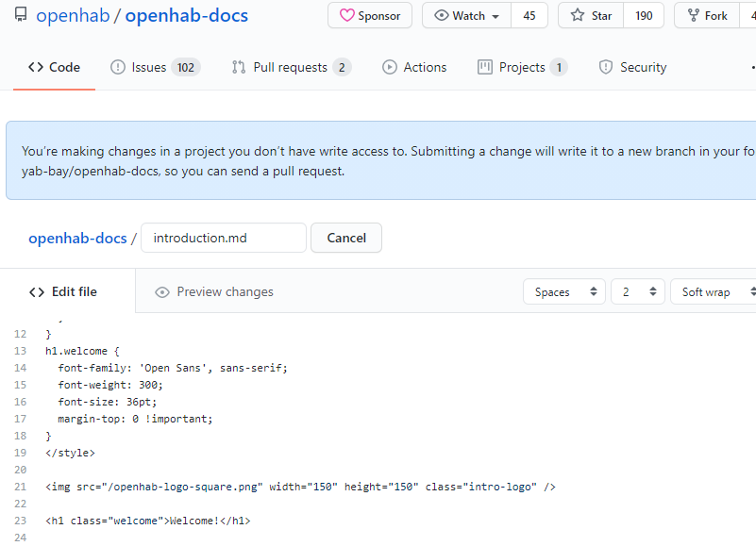Click the play icon beside Actions
Screen dimensions: 756x546
tap(390, 67)
